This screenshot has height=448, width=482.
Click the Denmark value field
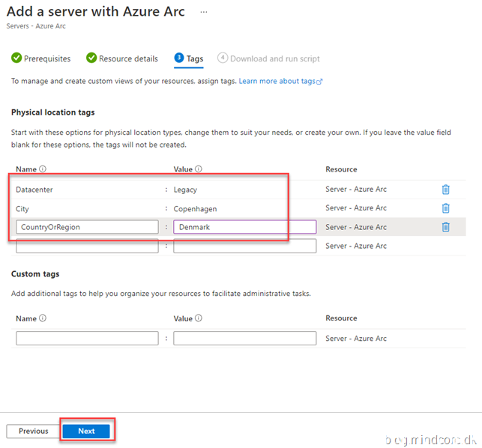click(x=244, y=227)
